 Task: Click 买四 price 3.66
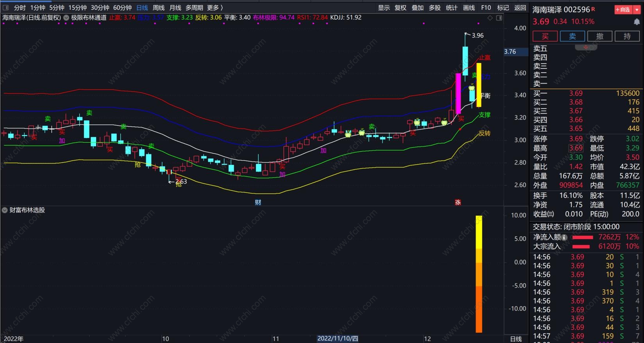pyautogui.click(x=576, y=120)
